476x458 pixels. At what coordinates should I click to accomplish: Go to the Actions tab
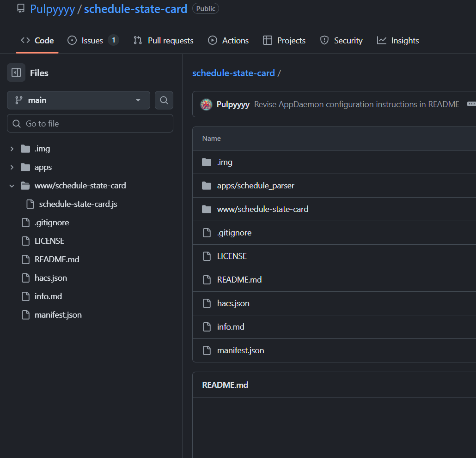(x=228, y=41)
